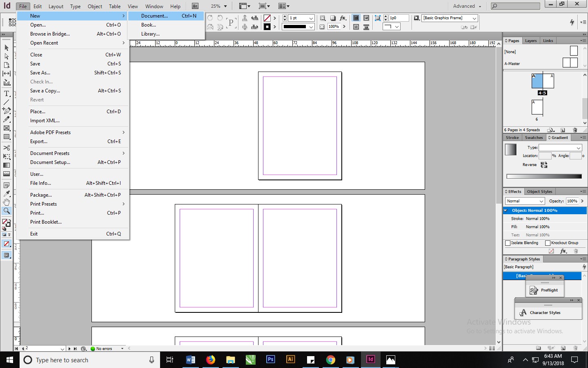Screen dimensions: 588x368
Task: Toggle the Reverse gradient control
Action: click(x=544, y=165)
